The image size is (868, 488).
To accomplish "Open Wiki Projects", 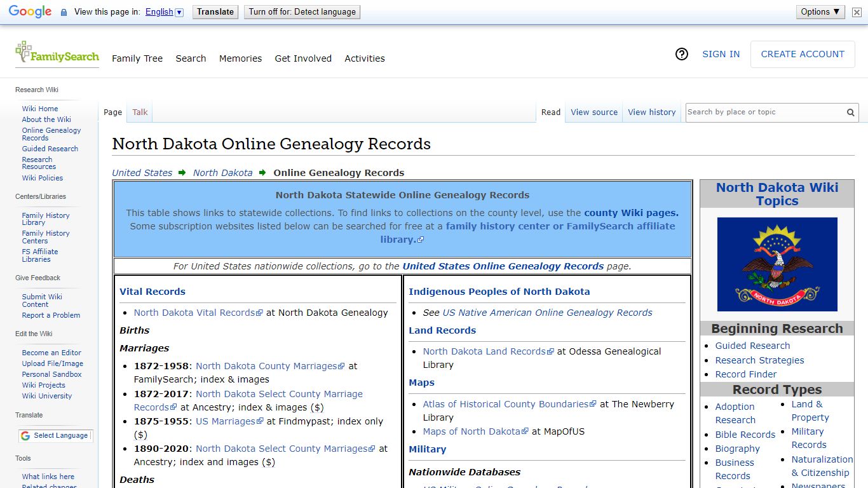I will (x=44, y=385).
